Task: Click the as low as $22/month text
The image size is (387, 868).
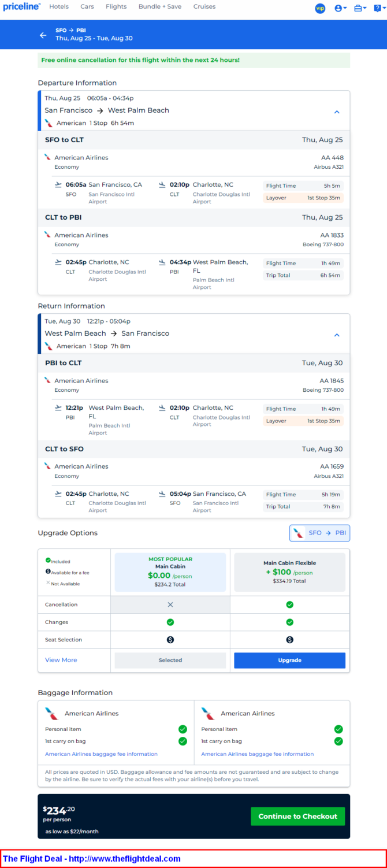Action: click(72, 832)
